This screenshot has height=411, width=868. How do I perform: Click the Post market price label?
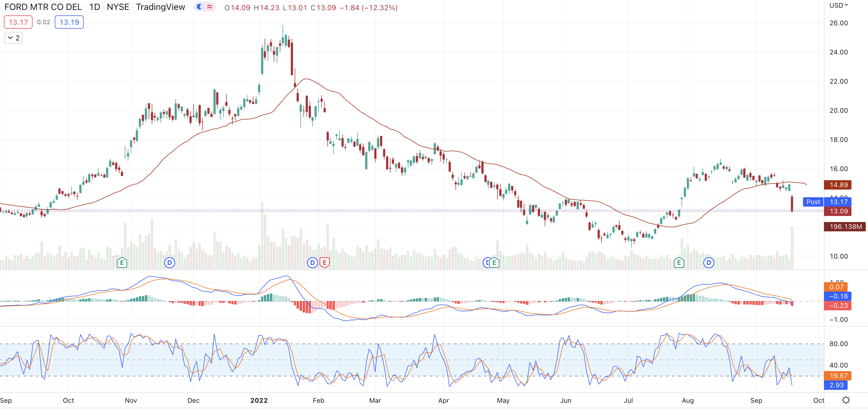point(813,202)
